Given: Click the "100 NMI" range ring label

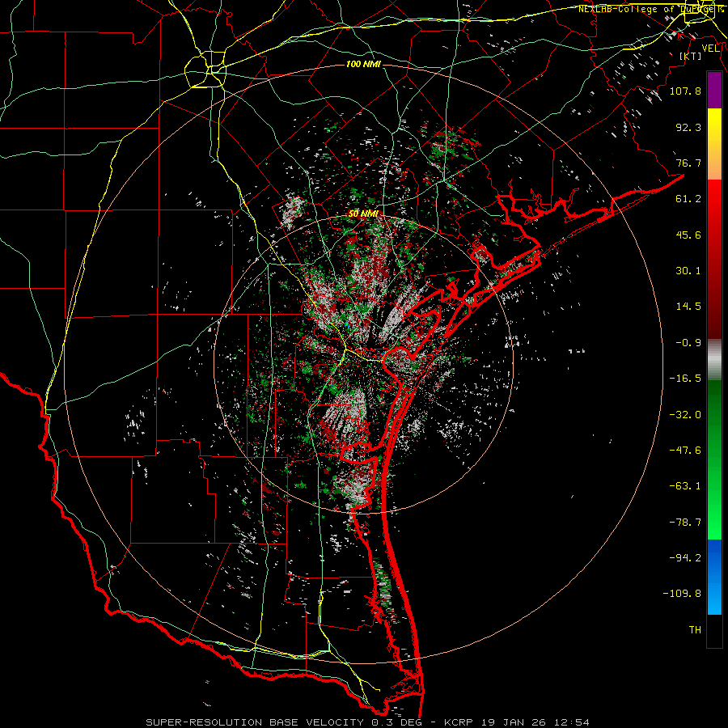Looking at the screenshot, I should (x=363, y=64).
